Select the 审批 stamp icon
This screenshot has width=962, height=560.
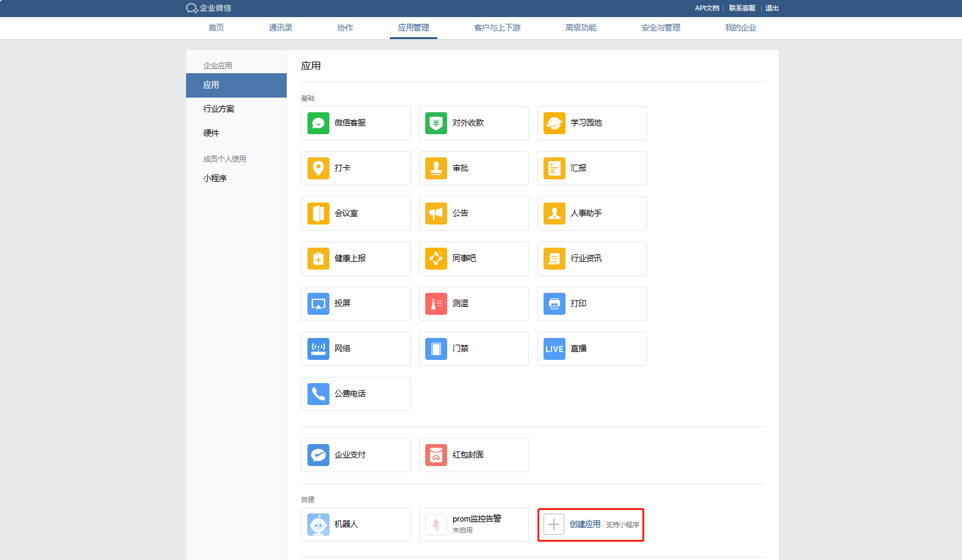(x=436, y=168)
